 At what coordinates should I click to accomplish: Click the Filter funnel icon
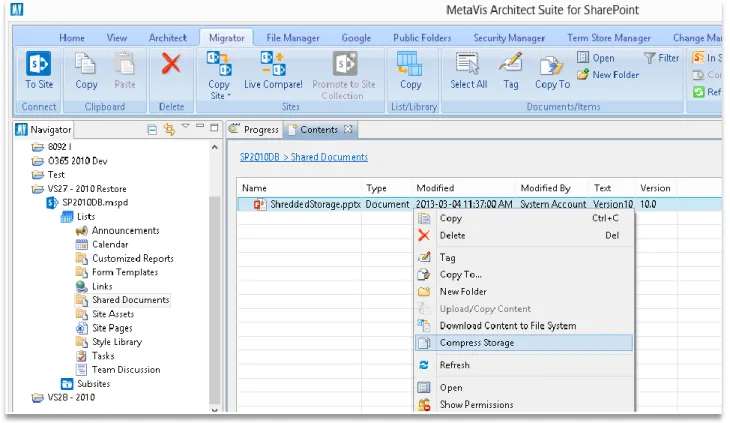650,58
